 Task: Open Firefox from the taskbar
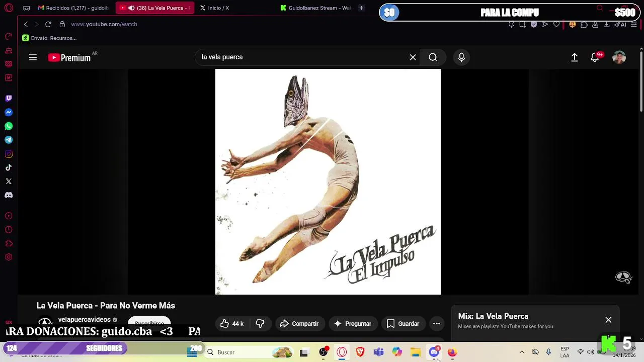tap(452, 352)
